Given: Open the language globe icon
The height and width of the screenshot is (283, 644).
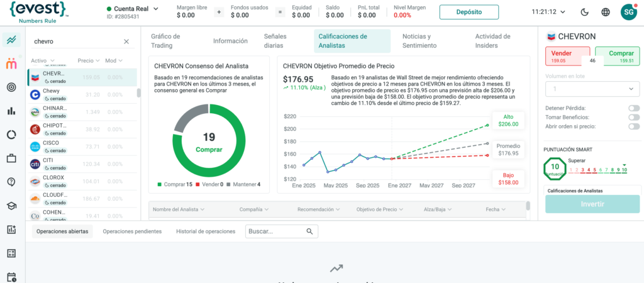Looking at the screenshot, I should tap(606, 12).
